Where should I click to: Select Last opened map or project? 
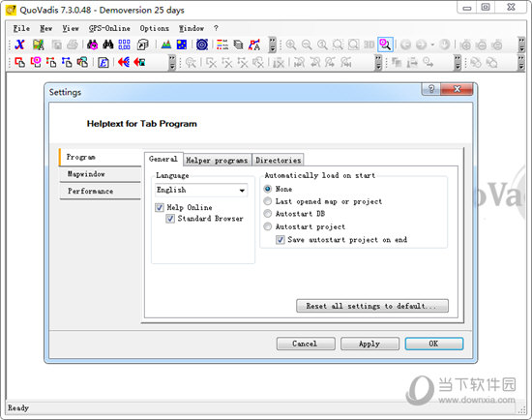click(x=268, y=201)
